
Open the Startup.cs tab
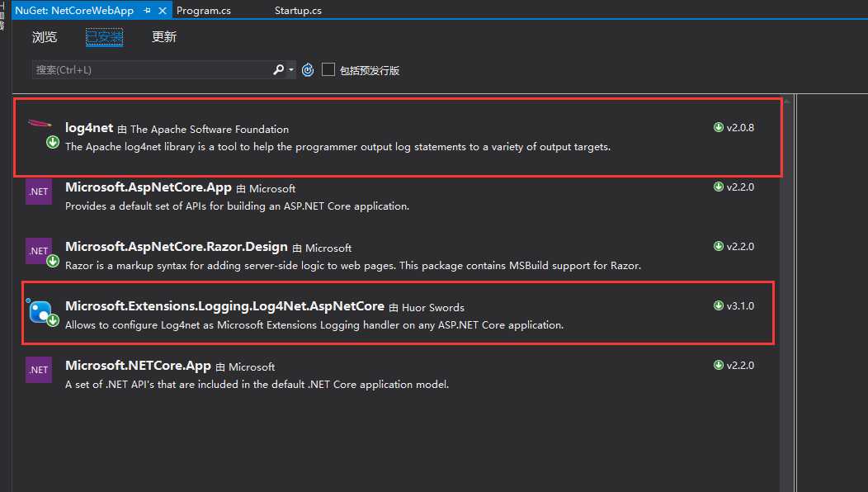(x=298, y=11)
